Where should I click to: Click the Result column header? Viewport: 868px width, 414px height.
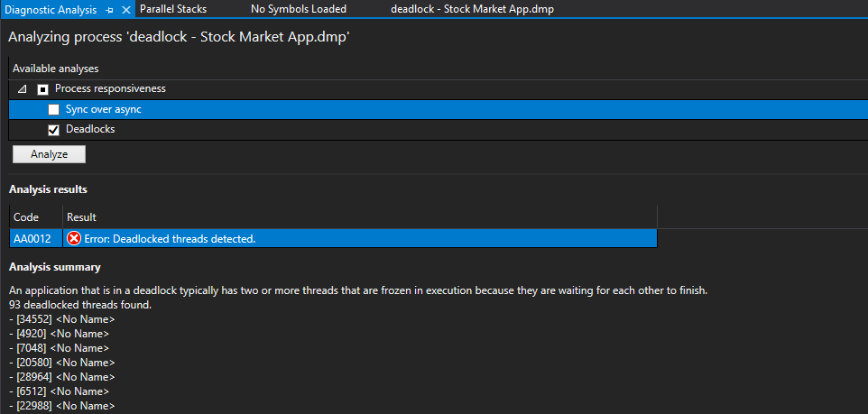pos(360,217)
